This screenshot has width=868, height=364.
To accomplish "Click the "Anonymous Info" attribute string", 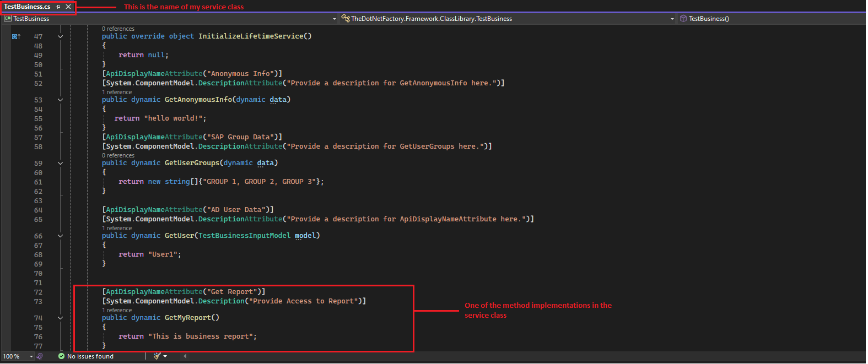I will (x=240, y=74).
